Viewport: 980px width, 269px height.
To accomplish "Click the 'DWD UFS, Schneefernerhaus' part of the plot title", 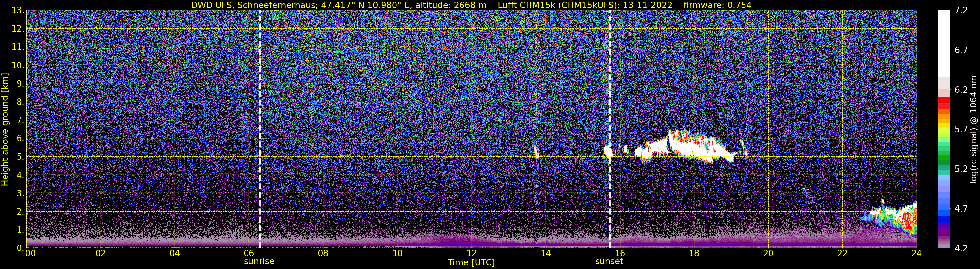I will 254,5.
